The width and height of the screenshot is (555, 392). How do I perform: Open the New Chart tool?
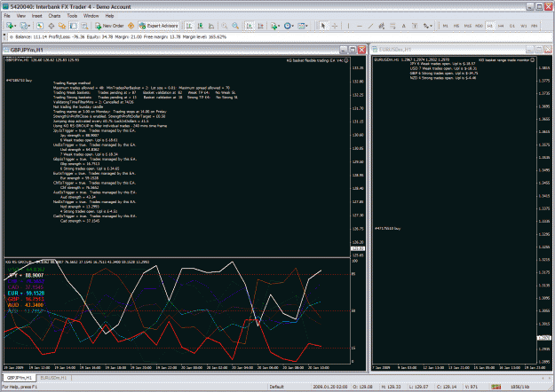pyautogui.click(x=9, y=26)
